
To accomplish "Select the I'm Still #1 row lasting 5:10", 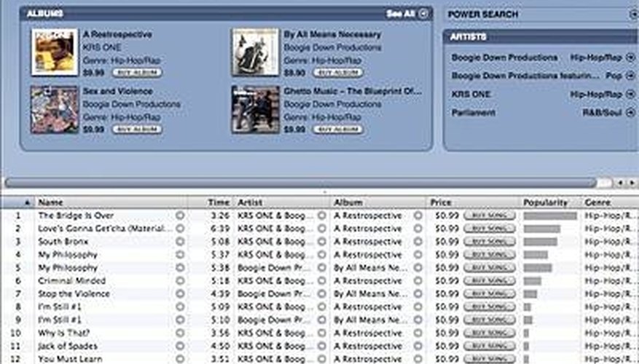I will click(x=319, y=320).
